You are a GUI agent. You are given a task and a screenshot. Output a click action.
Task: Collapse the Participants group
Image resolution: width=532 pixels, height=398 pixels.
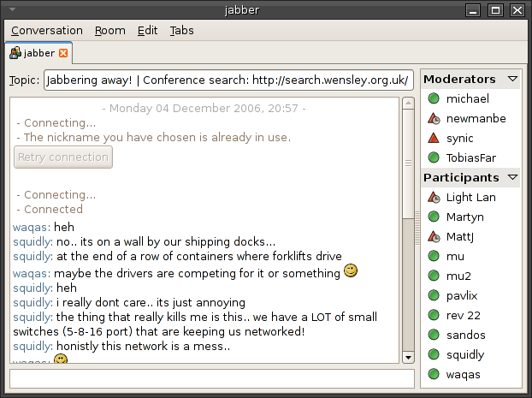(x=512, y=177)
